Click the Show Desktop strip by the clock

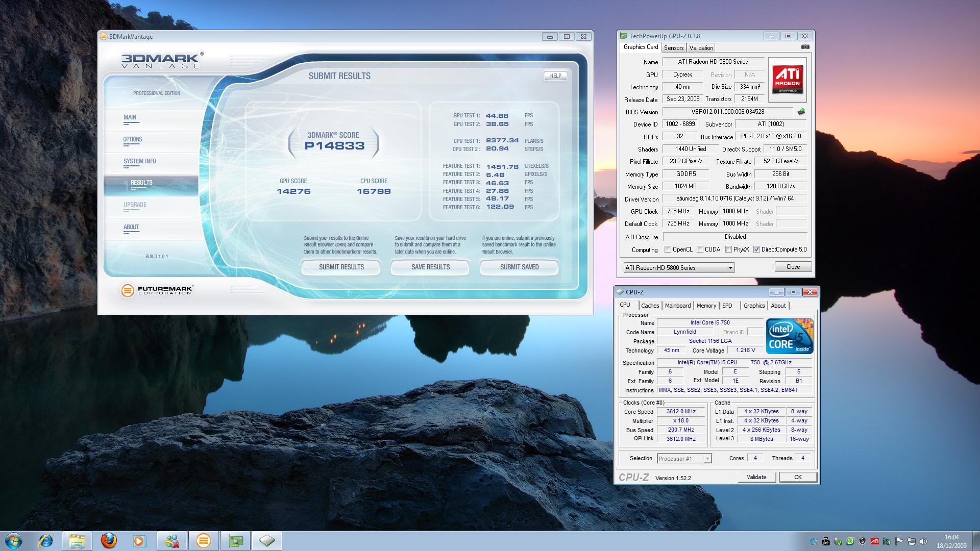976,541
